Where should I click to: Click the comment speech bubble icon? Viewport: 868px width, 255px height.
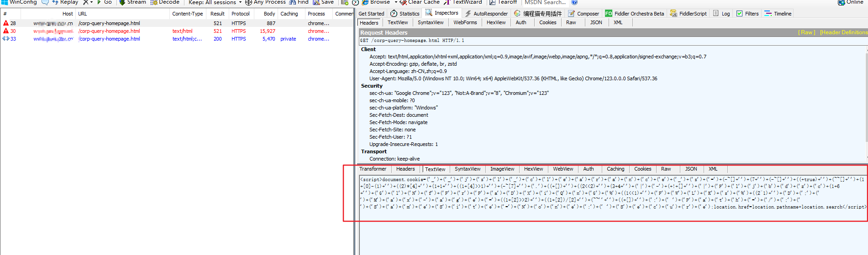pyautogui.click(x=45, y=2)
